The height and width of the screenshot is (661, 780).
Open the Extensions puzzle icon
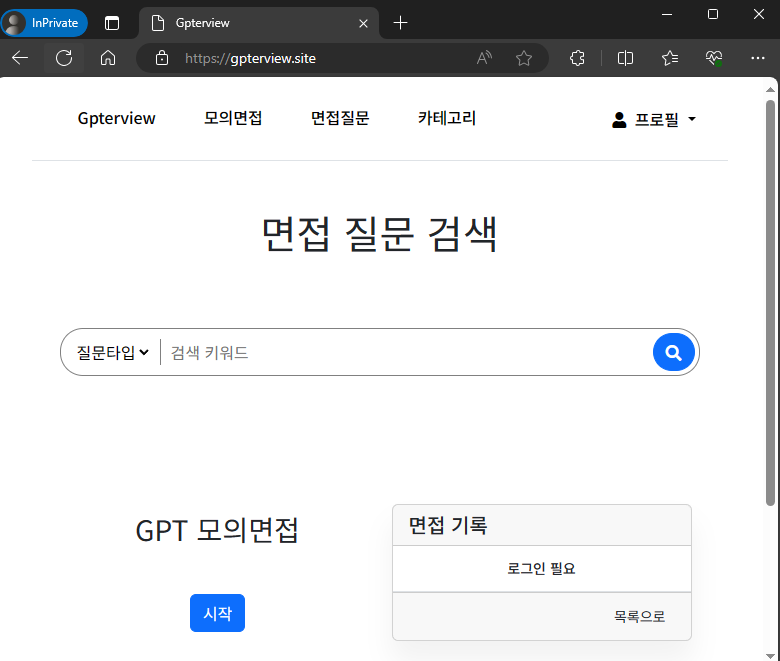577,58
